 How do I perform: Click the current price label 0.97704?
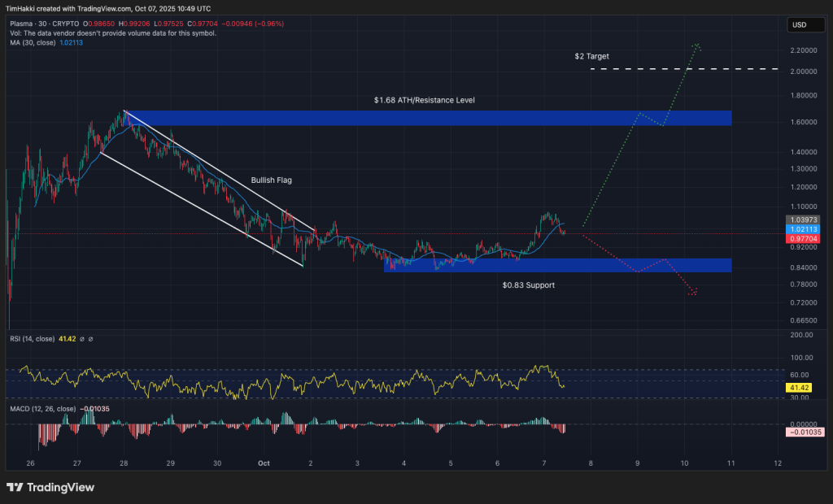click(802, 240)
